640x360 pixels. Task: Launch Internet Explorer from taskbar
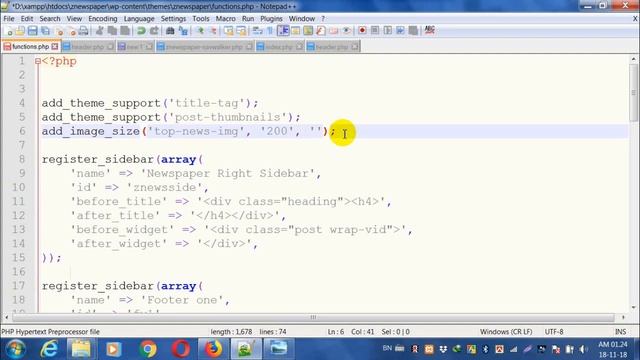49,349
